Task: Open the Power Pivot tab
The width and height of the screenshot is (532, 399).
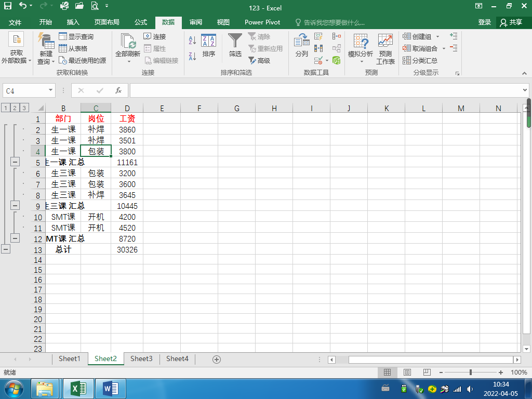Action: [262, 22]
